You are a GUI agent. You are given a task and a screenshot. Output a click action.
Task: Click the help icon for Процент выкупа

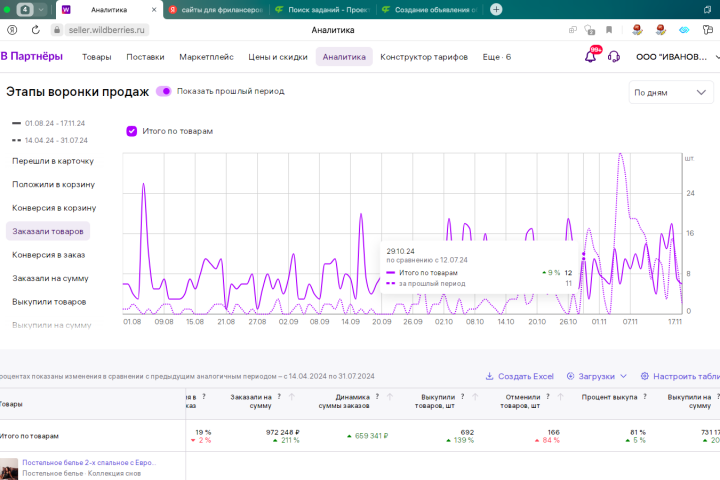pos(645,396)
